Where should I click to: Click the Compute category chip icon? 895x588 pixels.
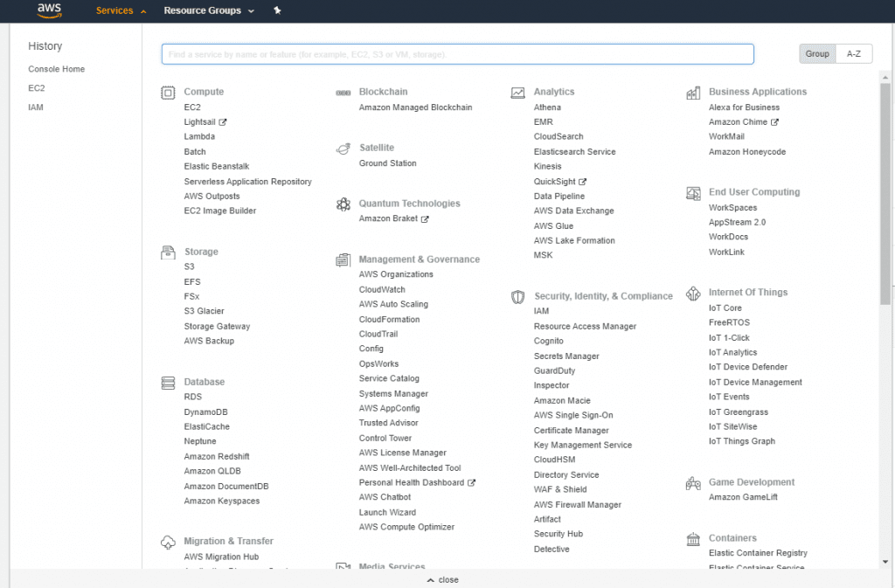(168, 93)
